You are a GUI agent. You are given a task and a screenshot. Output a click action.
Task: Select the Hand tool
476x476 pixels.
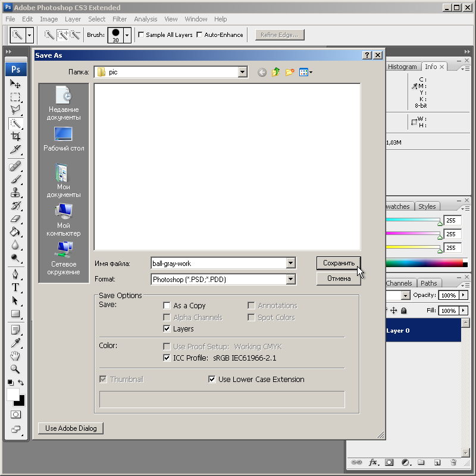coord(15,356)
